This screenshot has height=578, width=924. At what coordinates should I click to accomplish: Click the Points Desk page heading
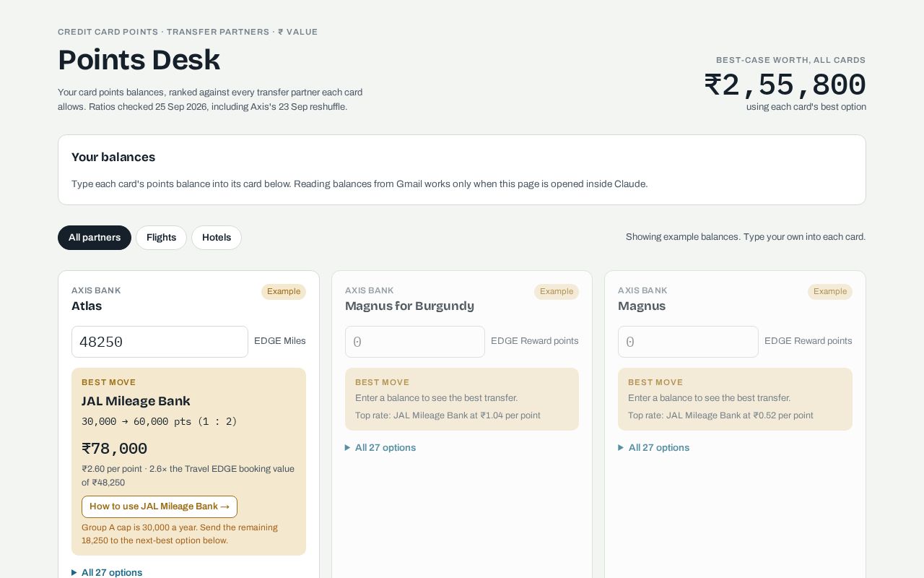coord(139,60)
